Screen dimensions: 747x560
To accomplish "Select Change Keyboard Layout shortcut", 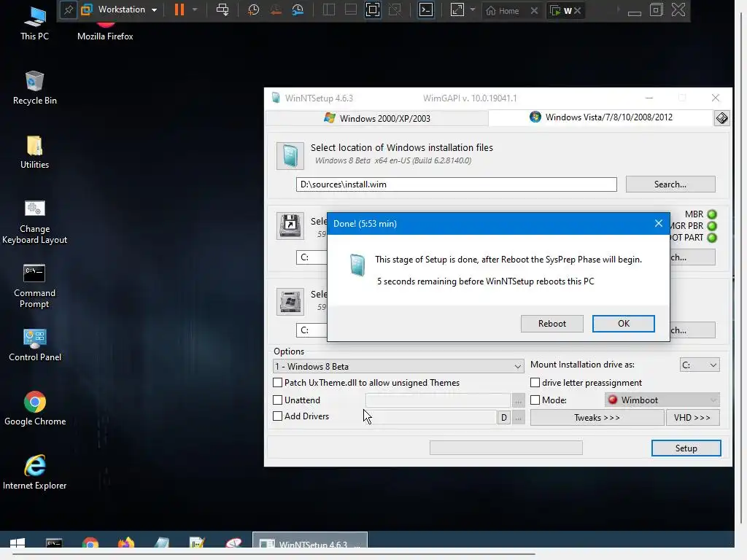I will [35, 222].
